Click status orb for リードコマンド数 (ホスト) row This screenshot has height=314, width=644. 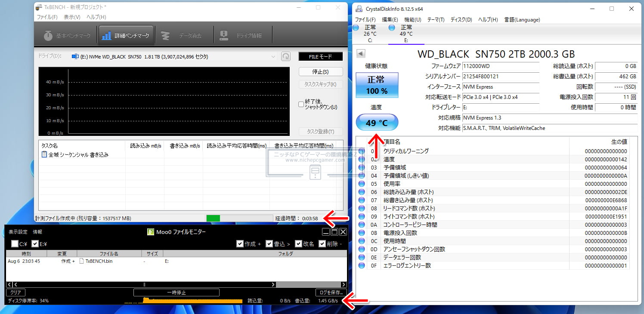pos(362,208)
